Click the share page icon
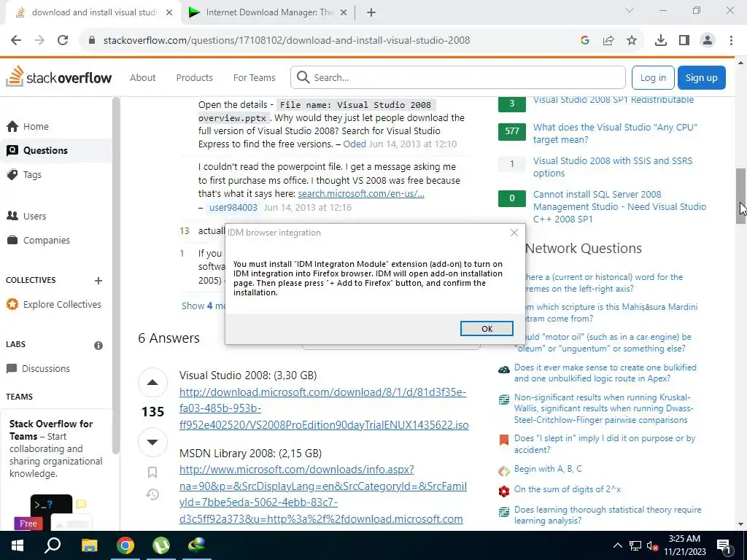747x560 pixels. click(608, 41)
